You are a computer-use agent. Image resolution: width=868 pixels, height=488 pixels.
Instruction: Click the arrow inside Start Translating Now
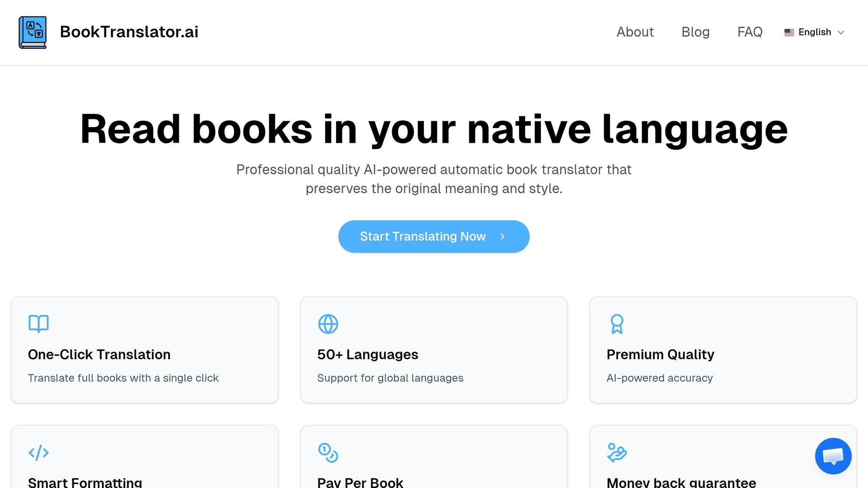[x=502, y=236]
